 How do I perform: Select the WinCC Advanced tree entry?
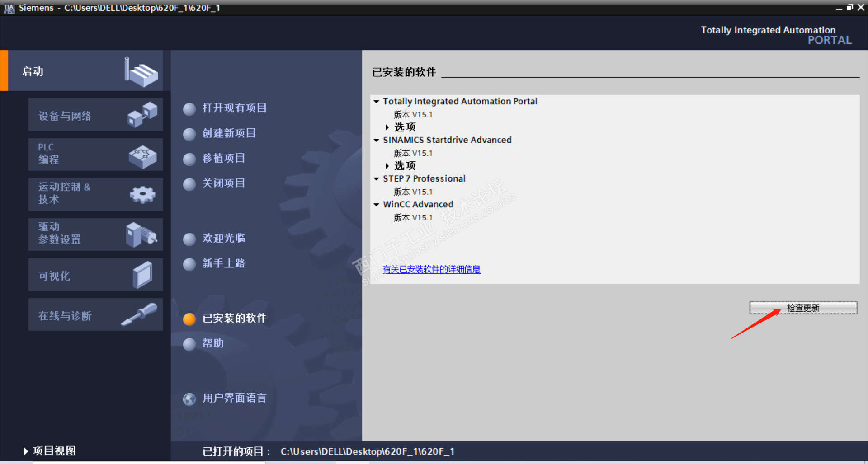[418, 205]
